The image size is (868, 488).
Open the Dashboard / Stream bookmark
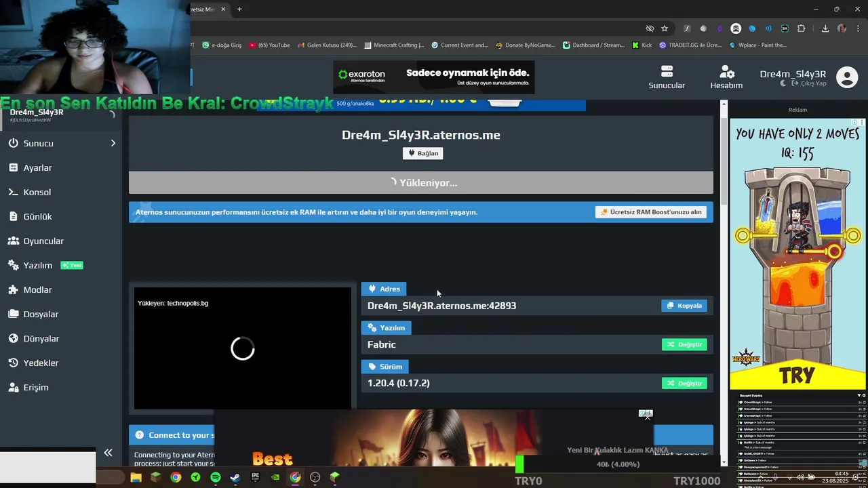593,45
